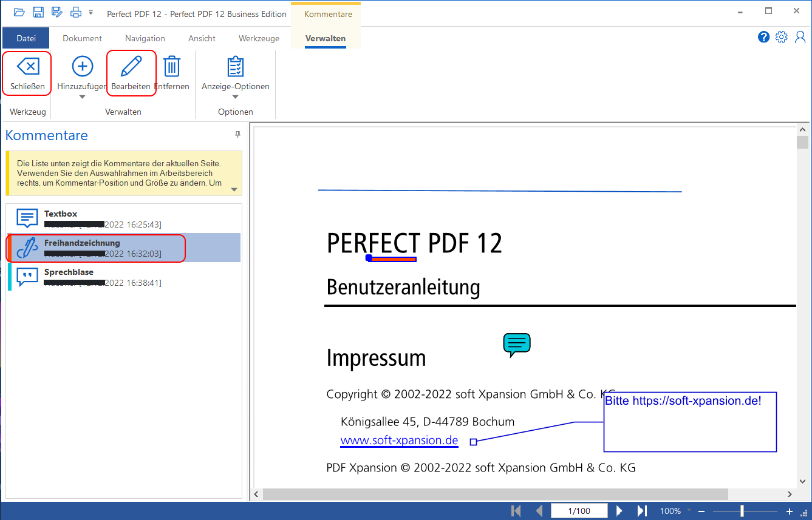Screen dimensions: 812x520
Task: Open the Anzeige-Optionen dropdown
Action: (x=235, y=97)
